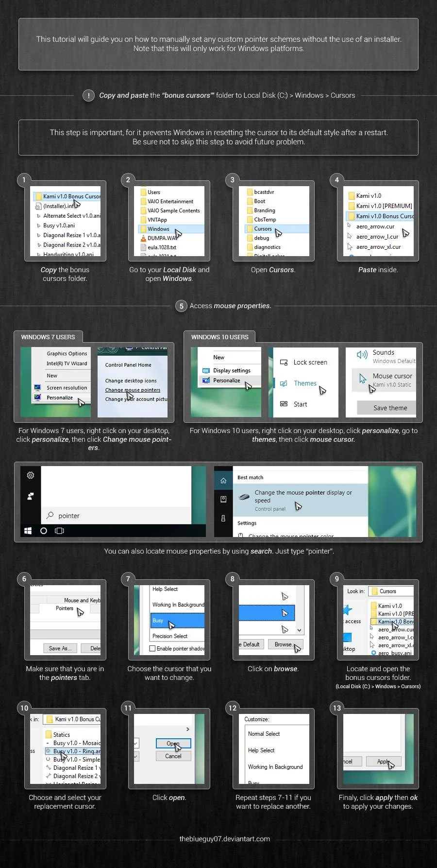Screen dimensions: 437x868
Task: Click the Screen resolution monitor icon
Action: [37, 388]
